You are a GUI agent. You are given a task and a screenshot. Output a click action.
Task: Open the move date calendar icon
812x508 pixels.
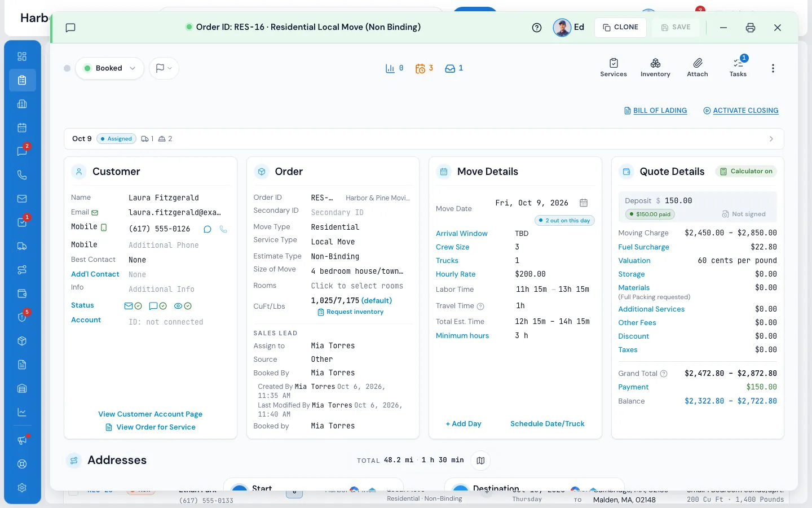(x=584, y=203)
